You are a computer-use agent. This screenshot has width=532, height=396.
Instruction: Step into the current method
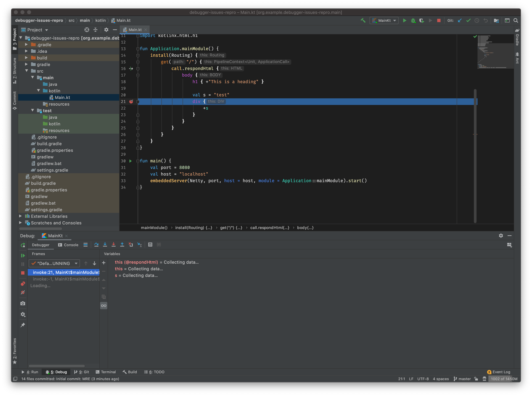pos(105,245)
